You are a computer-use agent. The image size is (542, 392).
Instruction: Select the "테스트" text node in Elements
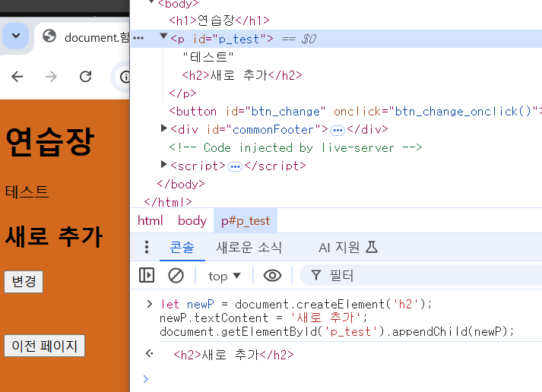pyautogui.click(x=208, y=57)
